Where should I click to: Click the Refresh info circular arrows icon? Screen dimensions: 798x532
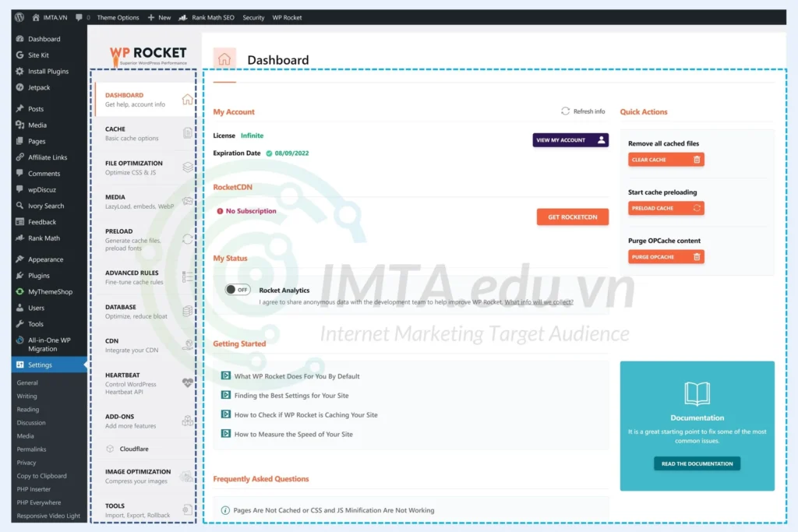(565, 111)
